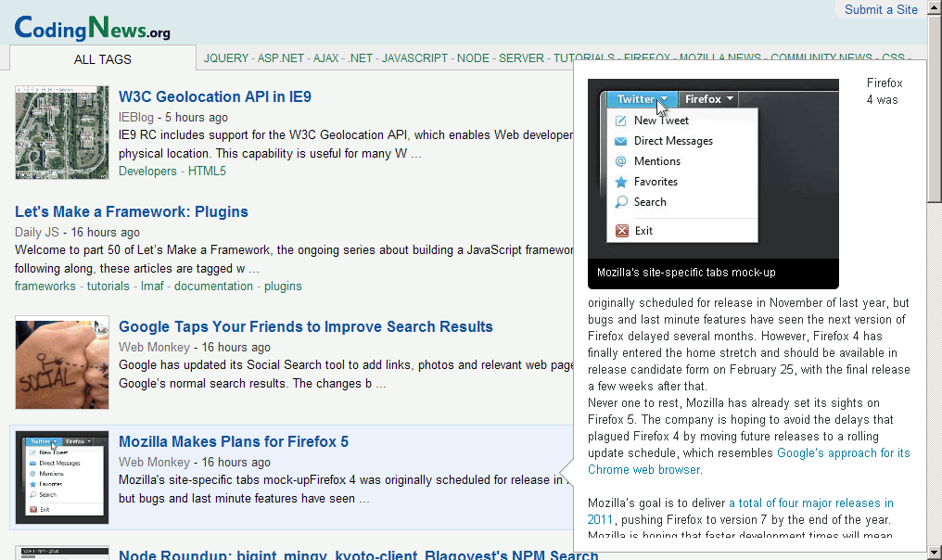Click the Developers tag link
The image size is (942, 560).
click(x=147, y=172)
